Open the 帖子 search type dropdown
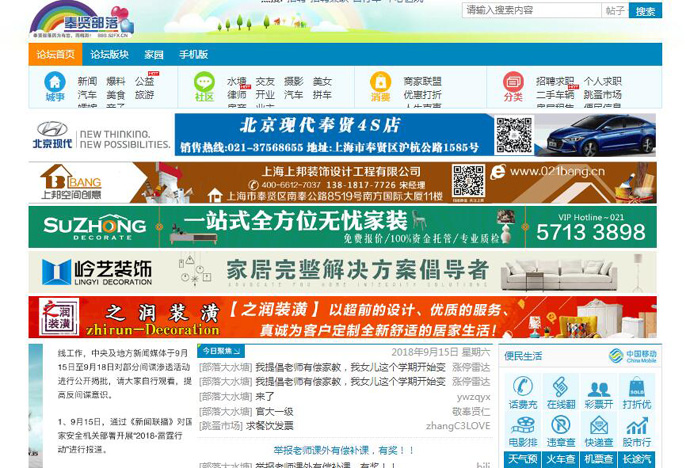Viewport: 690px width, 468px height. tap(615, 10)
